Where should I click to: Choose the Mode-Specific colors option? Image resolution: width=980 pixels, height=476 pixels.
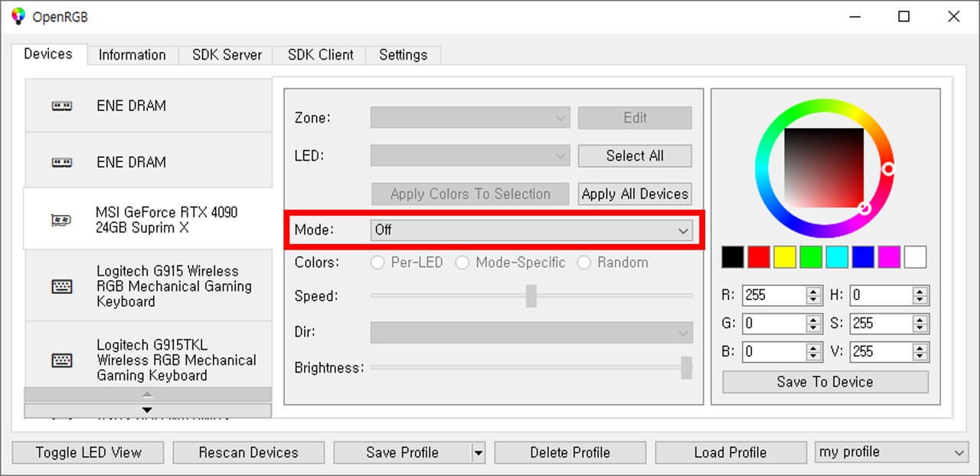tap(462, 262)
